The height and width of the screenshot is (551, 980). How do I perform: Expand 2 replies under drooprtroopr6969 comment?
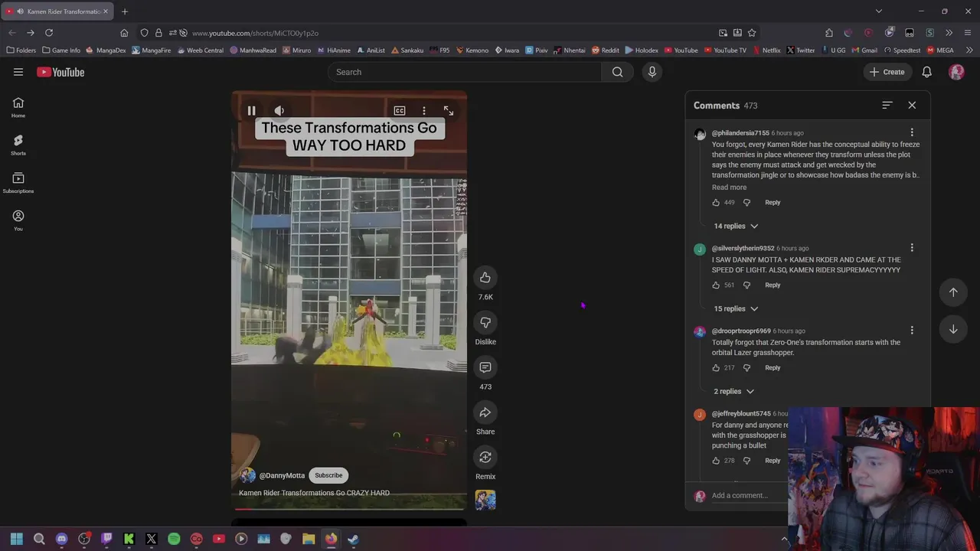733,391
